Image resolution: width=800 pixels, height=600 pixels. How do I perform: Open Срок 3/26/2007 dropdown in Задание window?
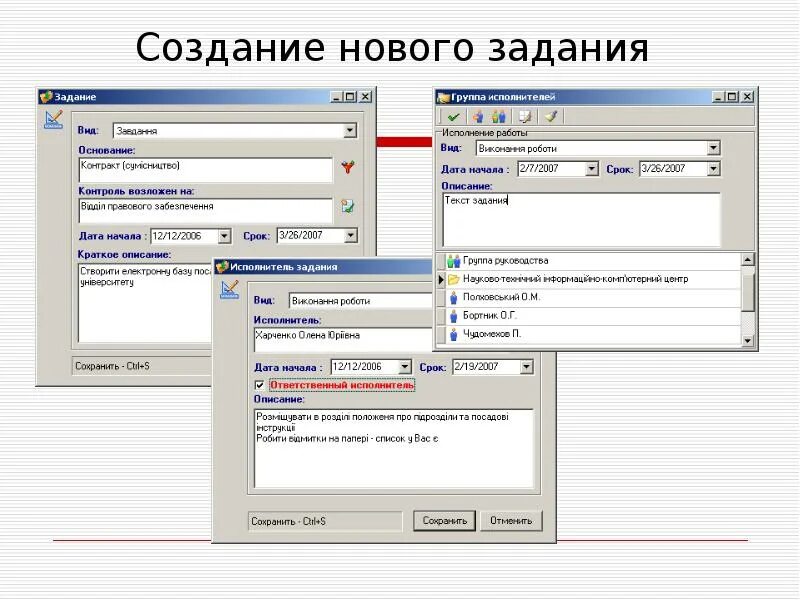pyautogui.click(x=351, y=235)
